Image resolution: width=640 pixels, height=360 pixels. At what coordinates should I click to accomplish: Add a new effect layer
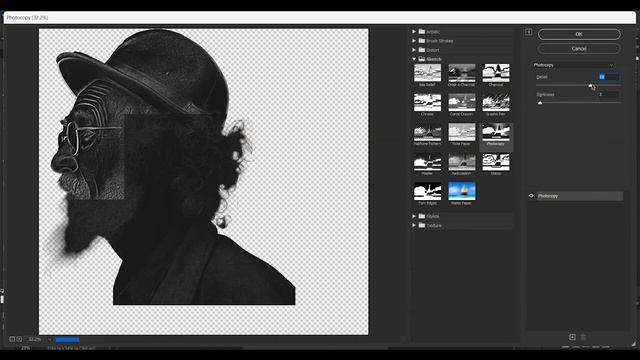click(x=572, y=337)
